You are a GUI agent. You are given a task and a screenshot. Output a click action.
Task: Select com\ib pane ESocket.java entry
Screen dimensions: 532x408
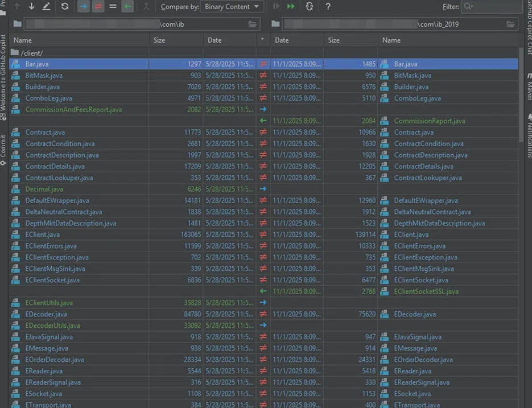pos(43,394)
